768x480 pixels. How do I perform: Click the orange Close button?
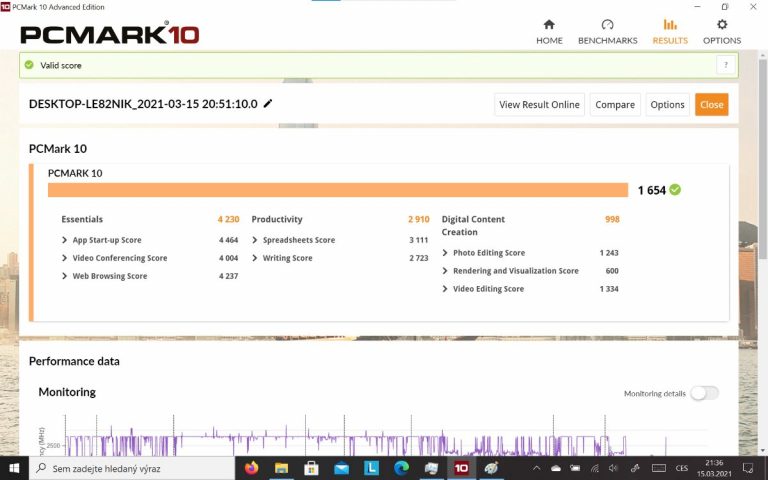(712, 105)
